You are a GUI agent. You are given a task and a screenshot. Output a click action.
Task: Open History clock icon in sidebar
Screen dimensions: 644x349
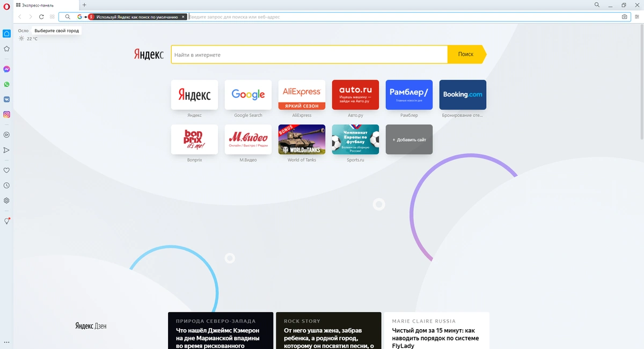(7, 185)
